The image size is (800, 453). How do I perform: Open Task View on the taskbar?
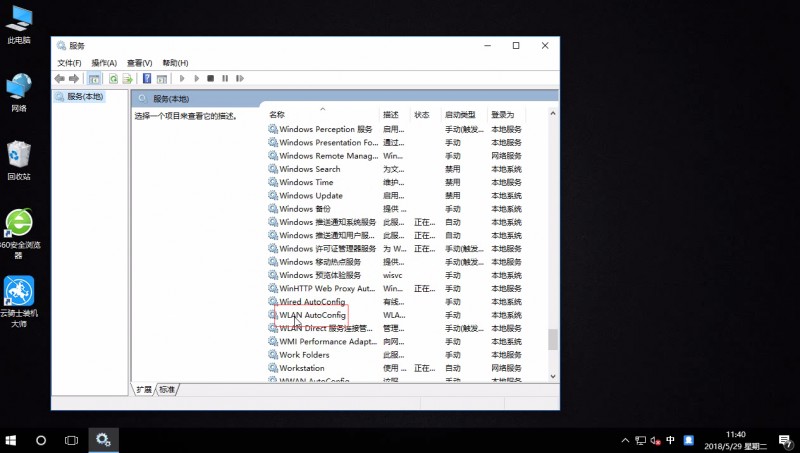(71, 440)
